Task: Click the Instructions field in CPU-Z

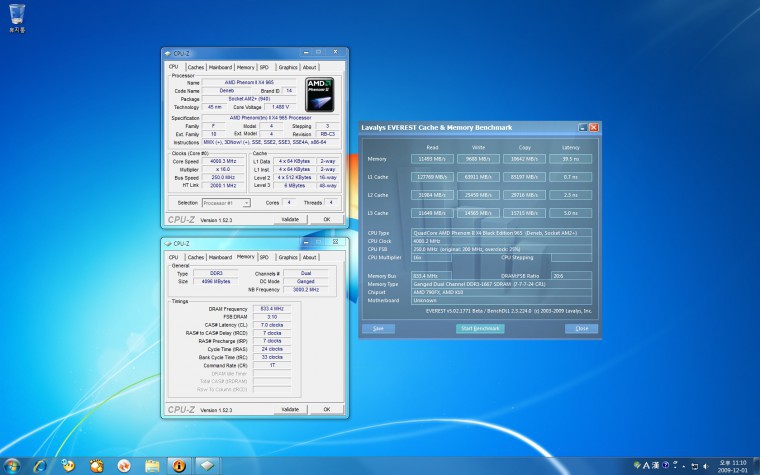Action: click(x=271, y=142)
